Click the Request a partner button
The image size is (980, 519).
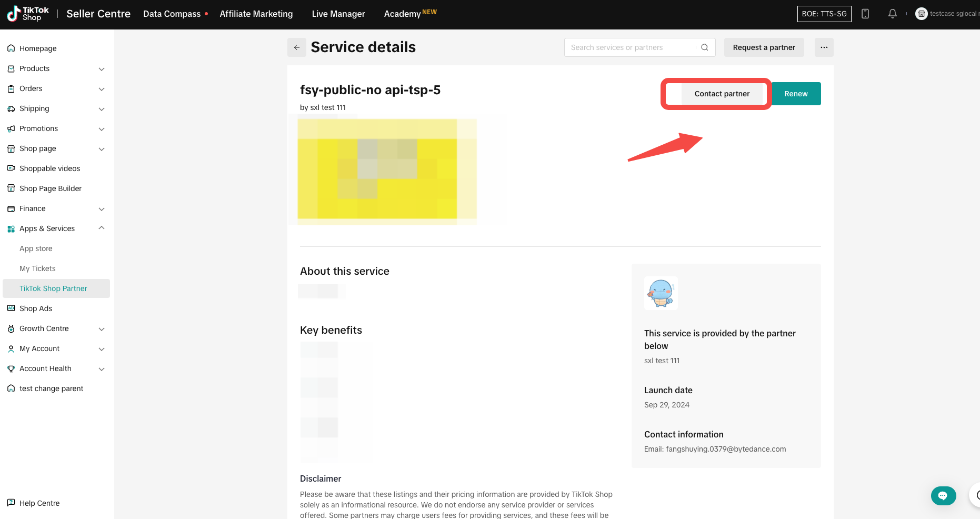coord(764,47)
